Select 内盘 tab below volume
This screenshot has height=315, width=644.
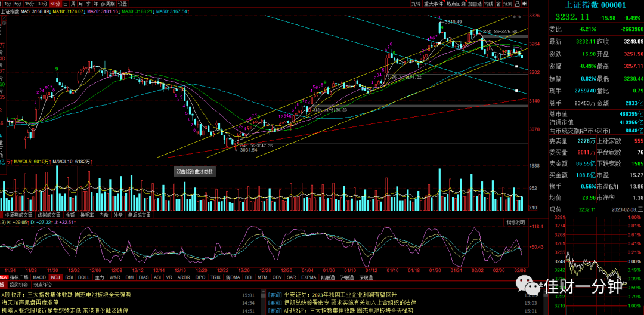point(104,215)
